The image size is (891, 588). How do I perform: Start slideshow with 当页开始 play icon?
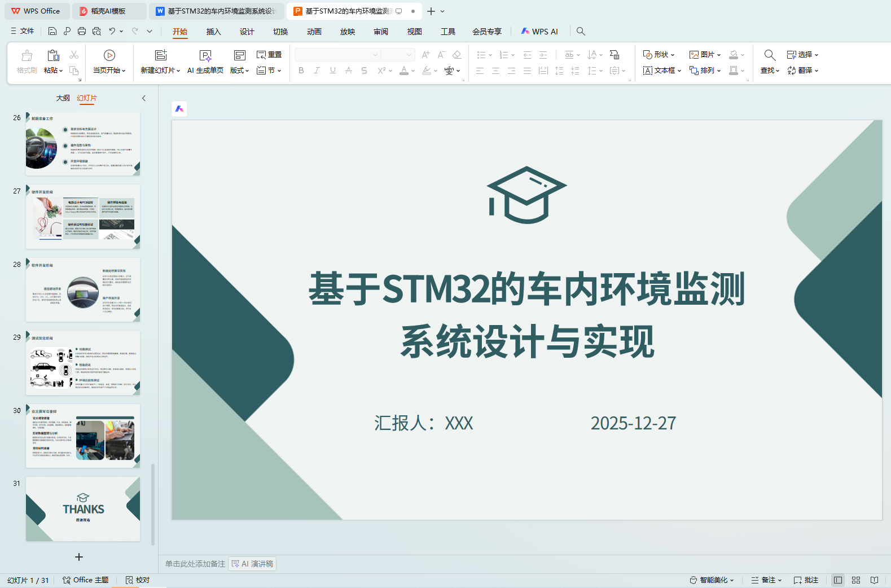pyautogui.click(x=109, y=55)
